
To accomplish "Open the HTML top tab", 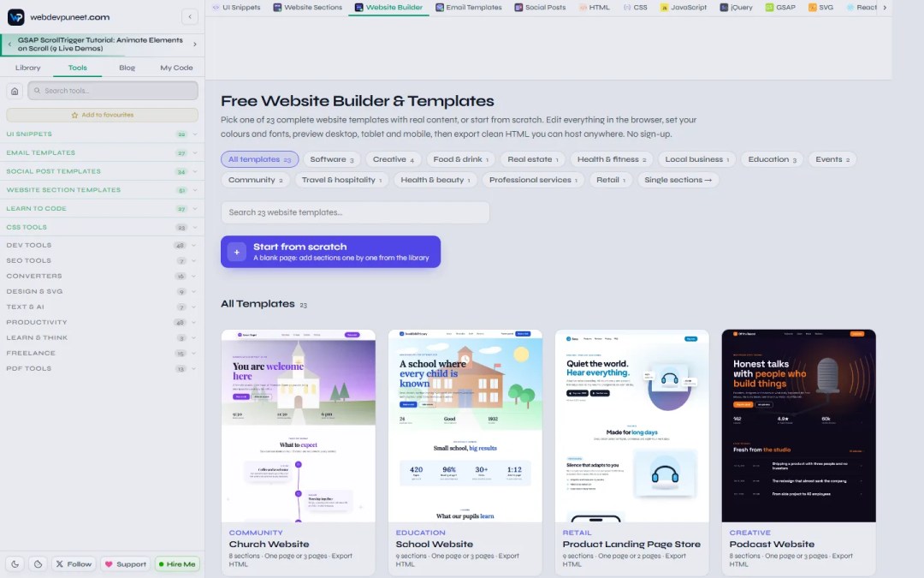I will point(595,7).
